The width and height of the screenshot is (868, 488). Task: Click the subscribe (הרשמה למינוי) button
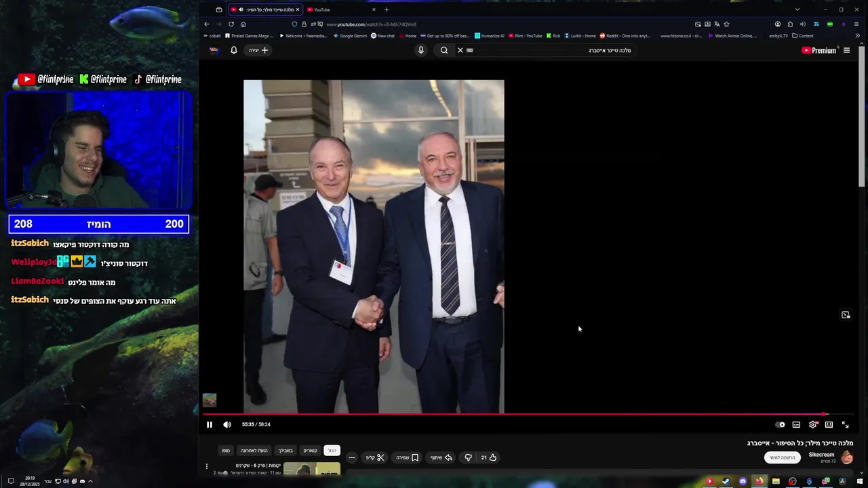[x=782, y=457]
